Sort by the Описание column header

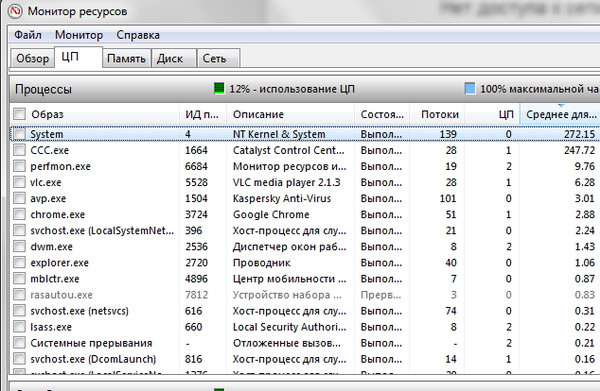(x=290, y=114)
